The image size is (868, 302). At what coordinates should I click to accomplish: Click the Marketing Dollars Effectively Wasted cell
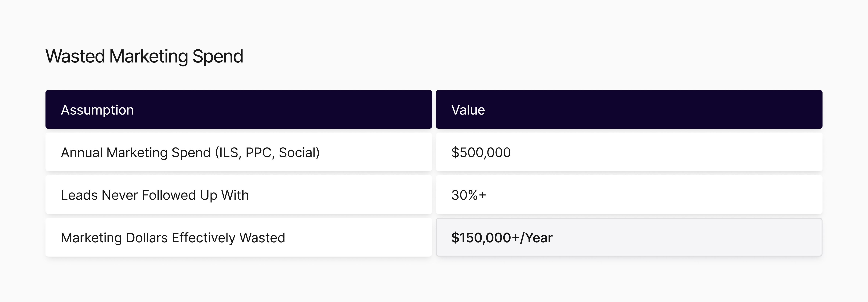point(173,238)
